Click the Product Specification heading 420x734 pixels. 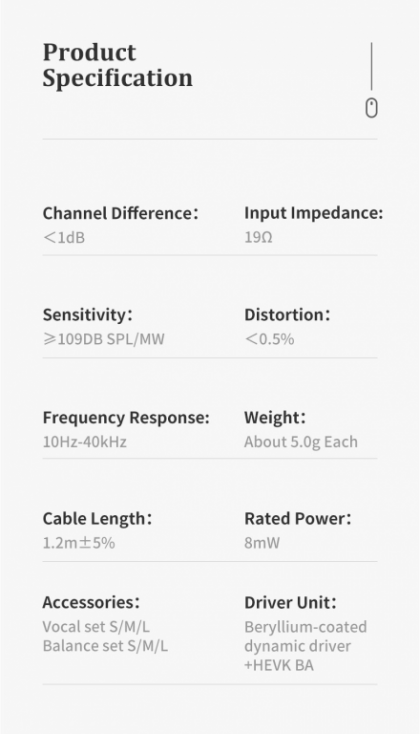(118, 65)
